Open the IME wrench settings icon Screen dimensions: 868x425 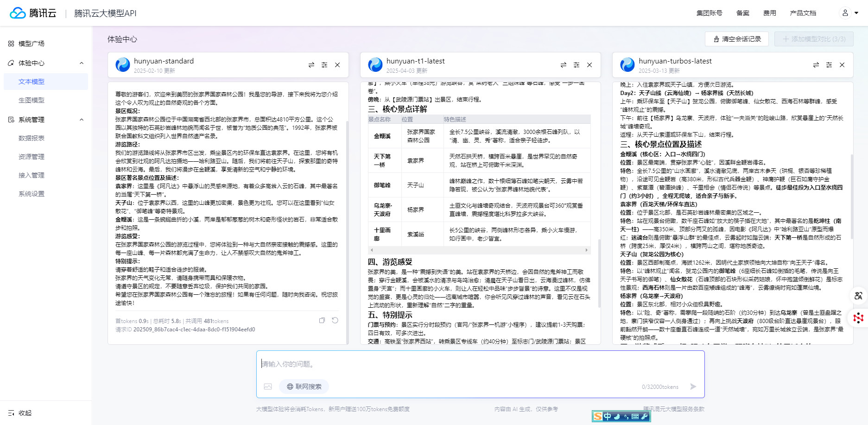pyautogui.click(x=645, y=416)
